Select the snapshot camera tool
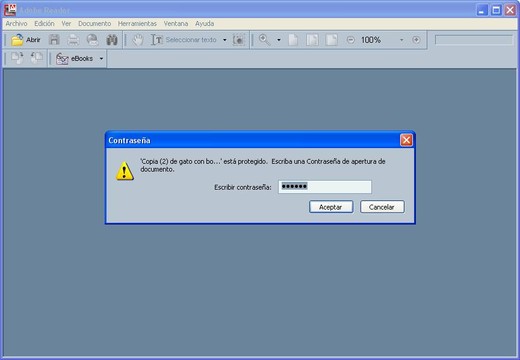 (239, 40)
